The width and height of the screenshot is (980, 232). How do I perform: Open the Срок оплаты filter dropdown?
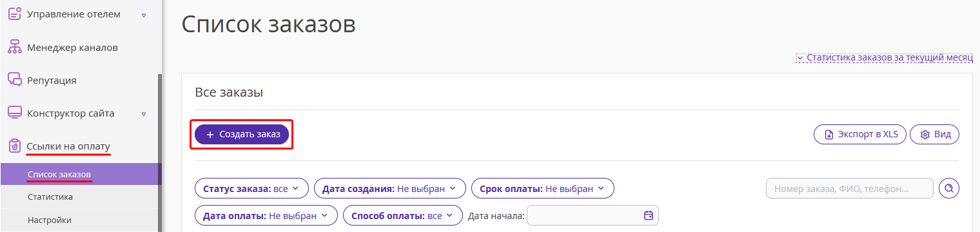pyautogui.click(x=543, y=189)
